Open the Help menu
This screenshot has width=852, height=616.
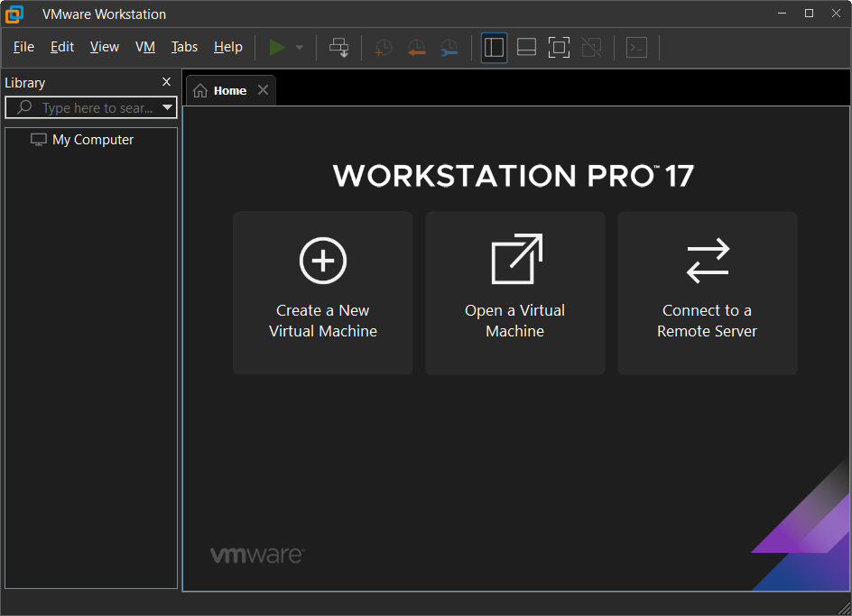pos(228,47)
